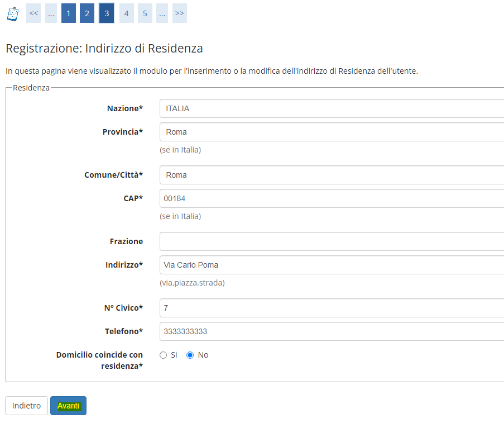Focus the Telefono input field
This screenshot has width=504, height=423.
332,331
